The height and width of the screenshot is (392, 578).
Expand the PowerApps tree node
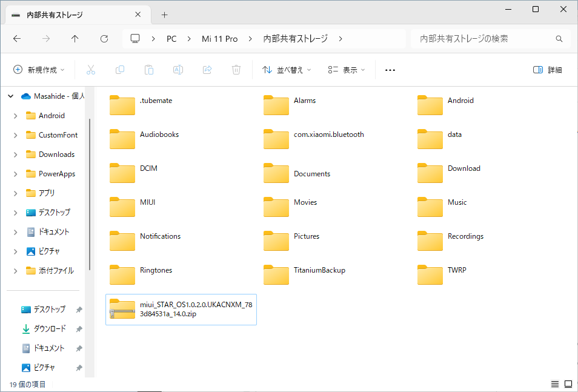tap(16, 174)
